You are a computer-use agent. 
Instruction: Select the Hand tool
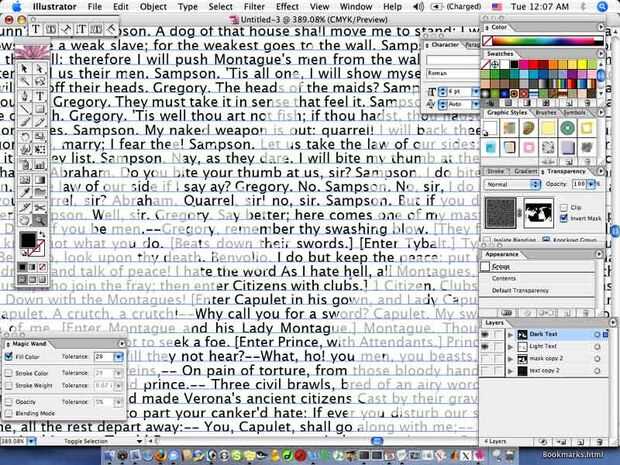(25, 220)
